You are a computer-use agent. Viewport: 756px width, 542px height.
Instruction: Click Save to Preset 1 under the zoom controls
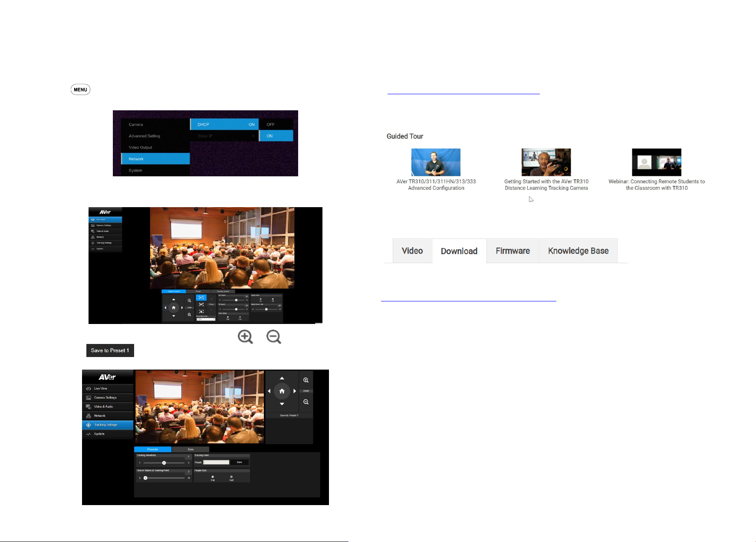pyautogui.click(x=289, y=416)
